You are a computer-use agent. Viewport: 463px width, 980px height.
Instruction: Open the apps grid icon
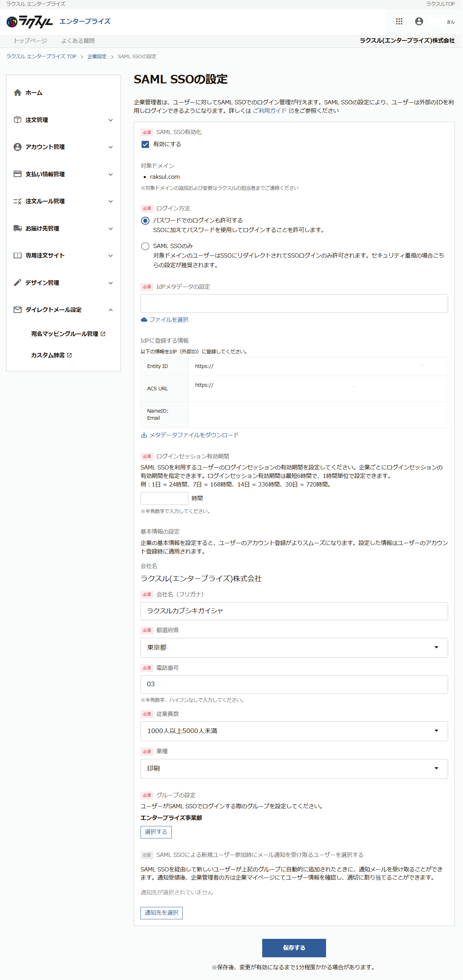tap(399, 21)
